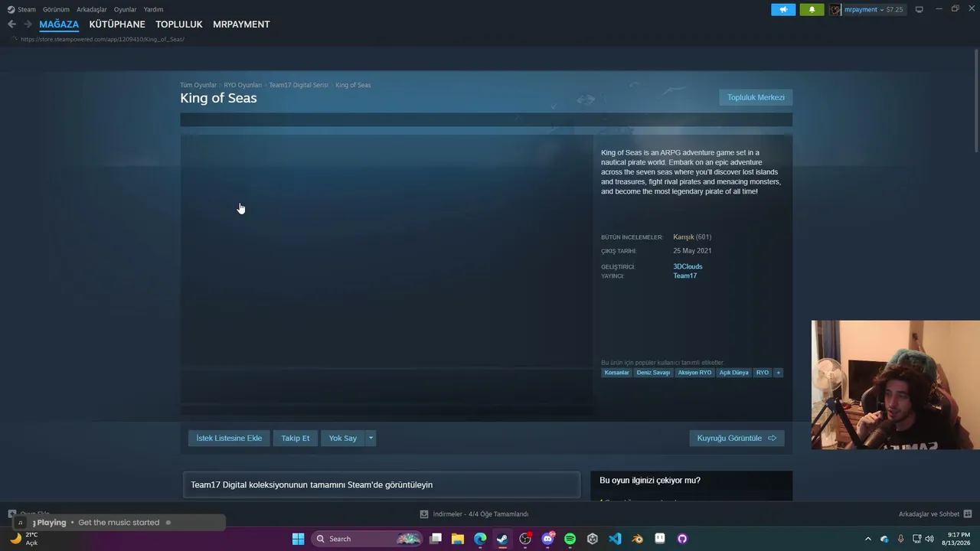Viewport: 980px width, 551px height.
Task: Click the Topluluk Merkezi button
Action: click(x=756, y=97)
